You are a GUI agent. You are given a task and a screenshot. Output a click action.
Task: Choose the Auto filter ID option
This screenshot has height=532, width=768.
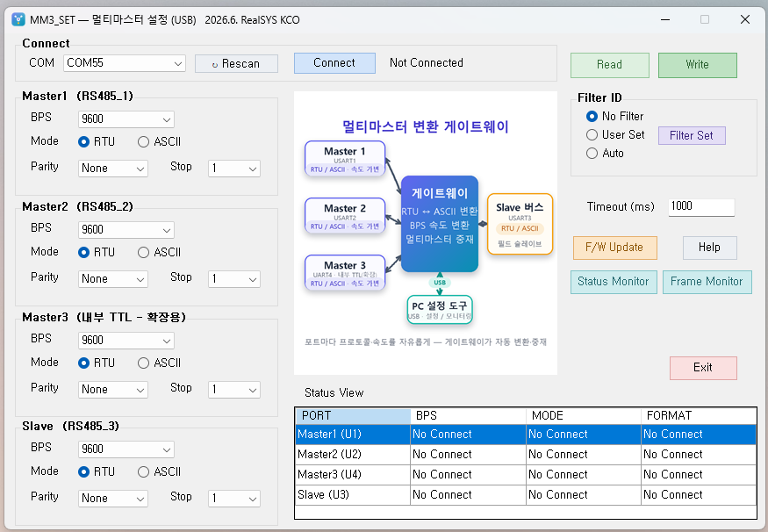point(605,154)
